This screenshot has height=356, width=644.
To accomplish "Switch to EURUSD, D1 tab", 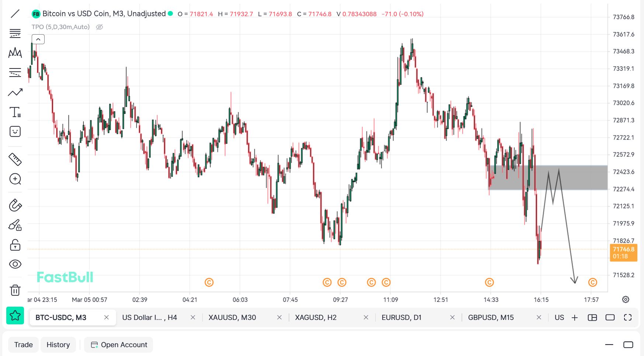I will (x=401, y=317).
